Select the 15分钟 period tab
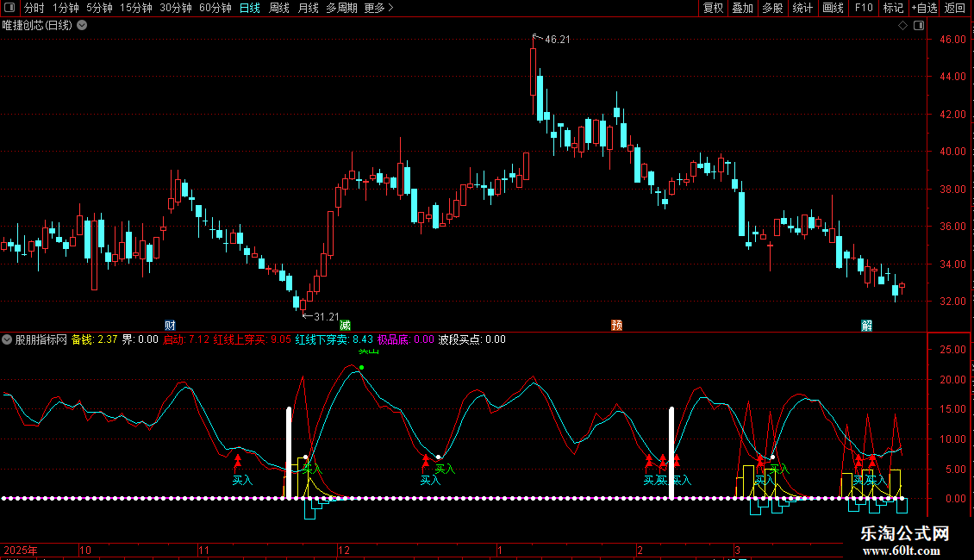The width and height of the screenshot is (974, 560). pos(136,8)
